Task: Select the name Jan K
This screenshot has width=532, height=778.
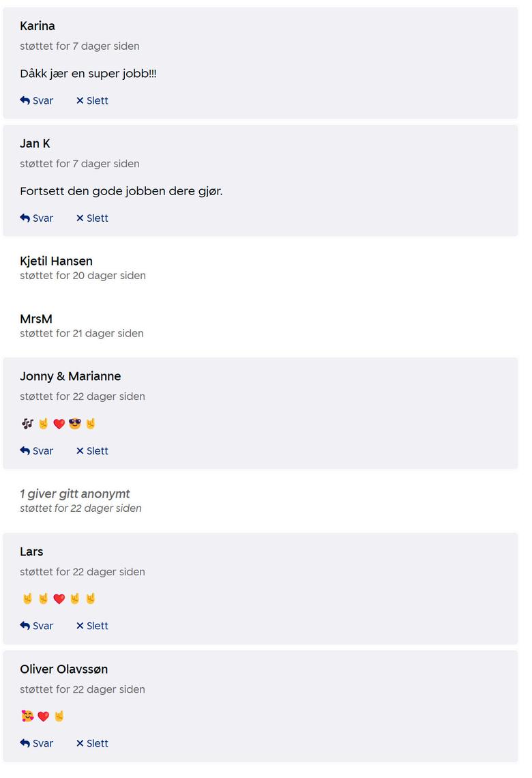Action: coord(35,143)
